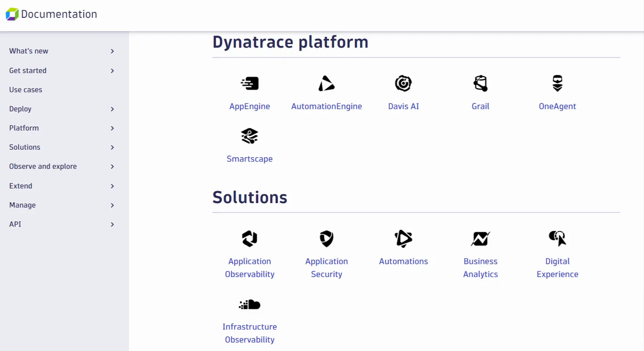Click the Infrastructure Observability cloud icon

click(250, 304)
